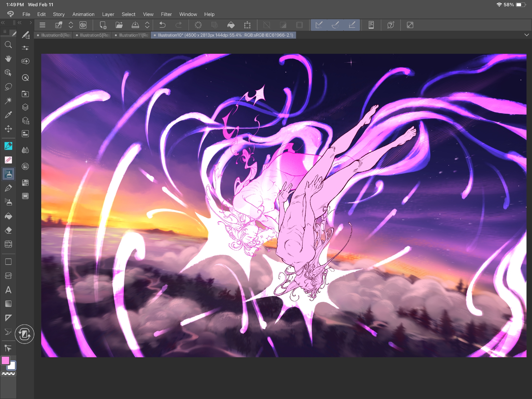Toggle snap to ruler
Viewport: 532px width, 399px height.
point(319,25)
